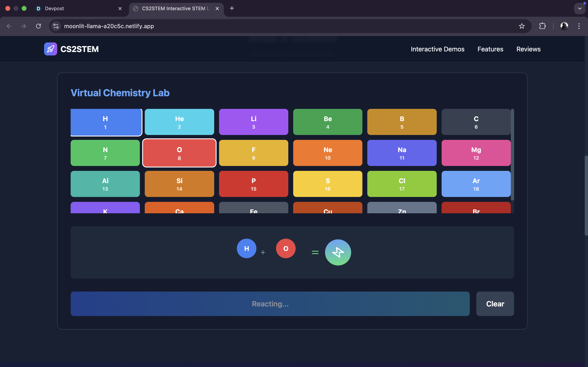Reload the current page
The height and width of the screenshot is (367, 588).
tap(38, 26)
